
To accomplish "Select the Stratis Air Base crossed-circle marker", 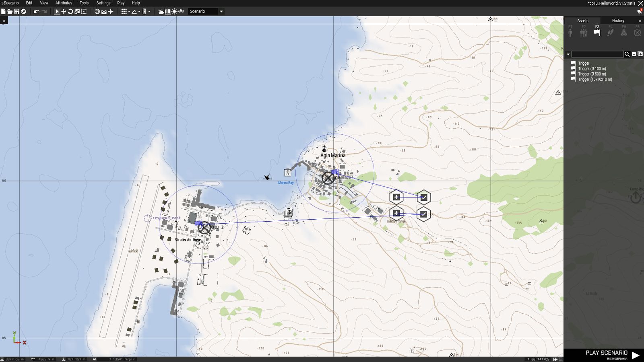I will click(x=204, y=228).
